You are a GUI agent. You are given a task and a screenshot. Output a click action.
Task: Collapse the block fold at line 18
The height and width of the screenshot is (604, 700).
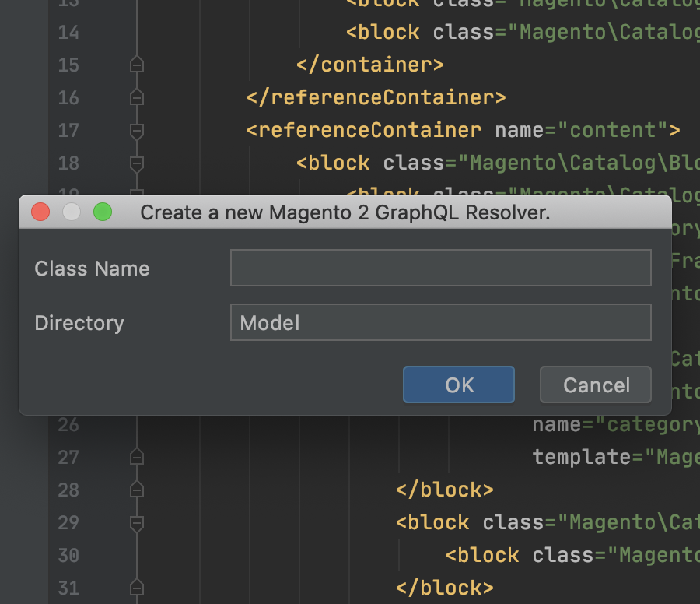(137, 163)
